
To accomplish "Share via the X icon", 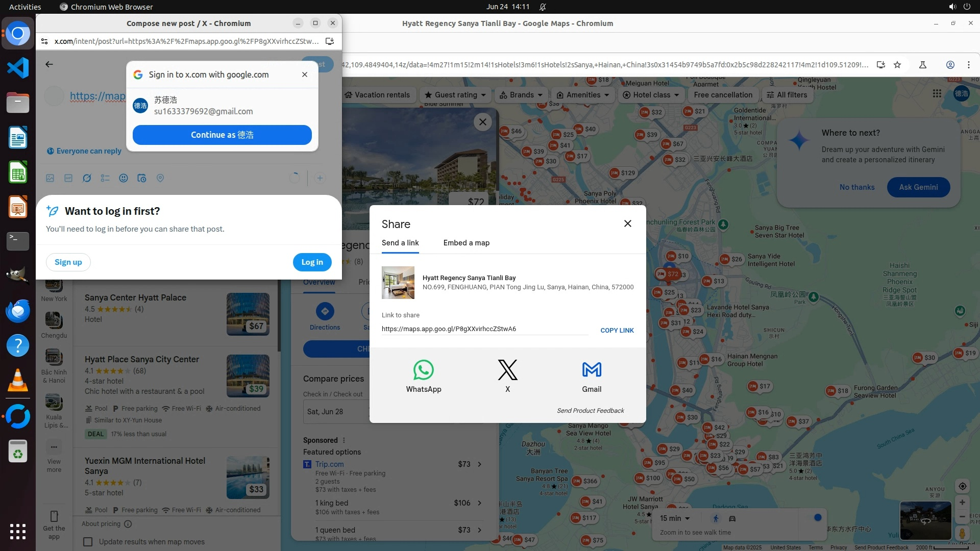I will pos(507,370).
